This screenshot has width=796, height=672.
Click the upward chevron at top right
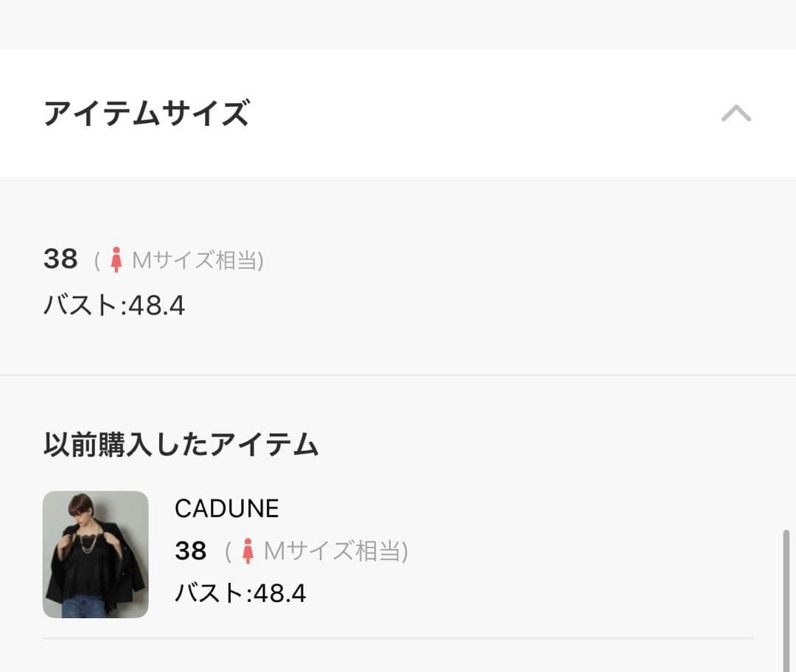click(737, 114)
